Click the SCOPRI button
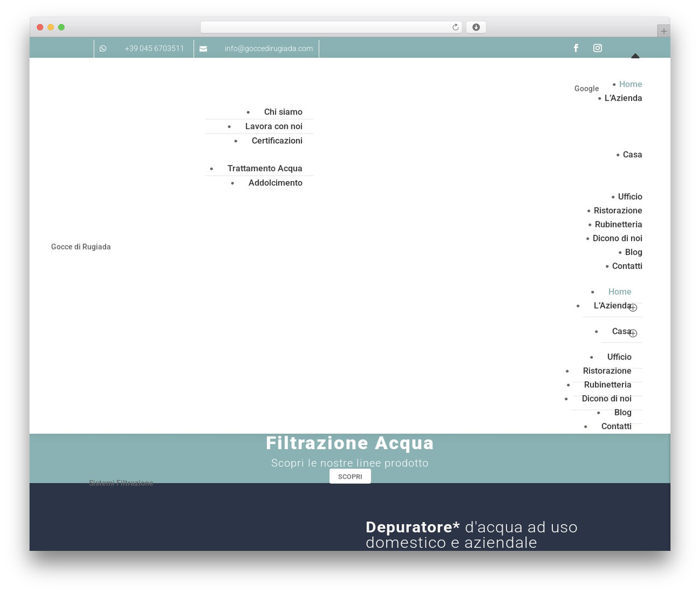This screenshot has width=700, height=593. [x=350, y=476]
